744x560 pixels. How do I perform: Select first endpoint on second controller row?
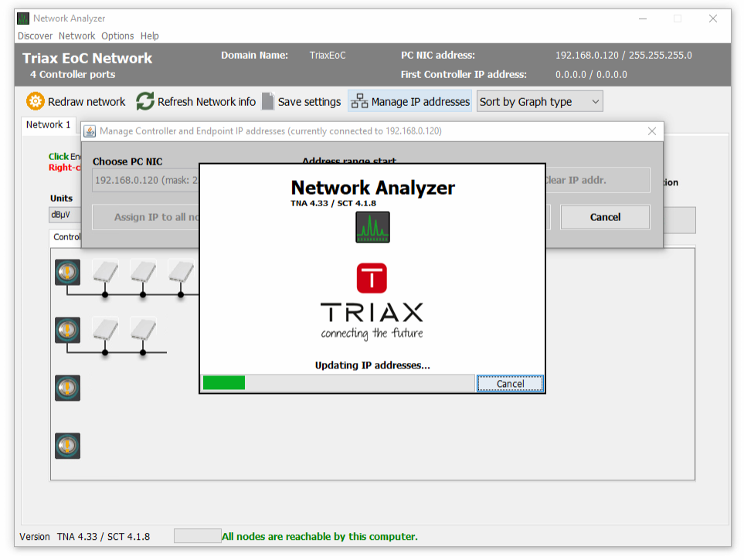105,330
